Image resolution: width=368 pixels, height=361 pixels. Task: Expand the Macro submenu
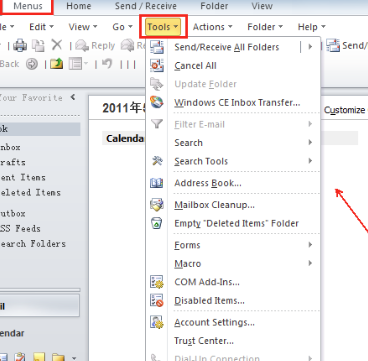(x=233, y=264)
